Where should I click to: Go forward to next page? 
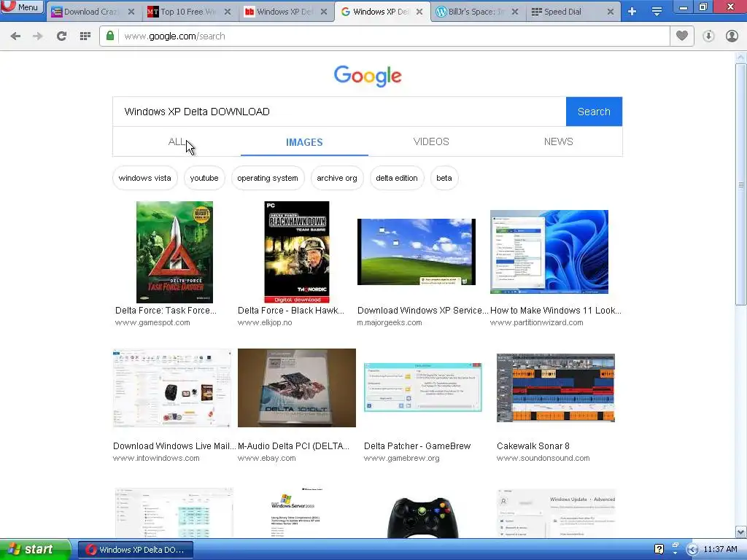(x=38, y=36)
